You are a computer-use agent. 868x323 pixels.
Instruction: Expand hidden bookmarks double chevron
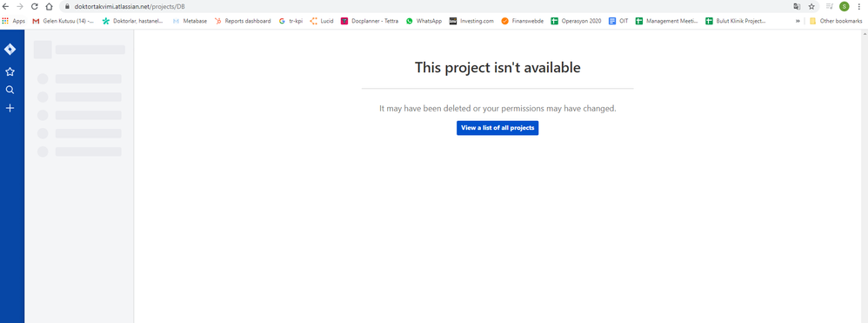(x=798, y=21)
